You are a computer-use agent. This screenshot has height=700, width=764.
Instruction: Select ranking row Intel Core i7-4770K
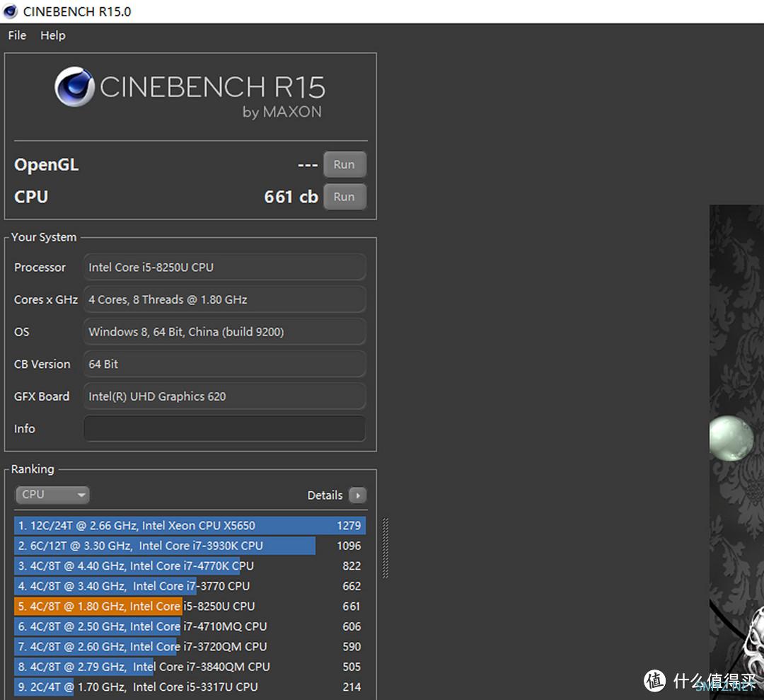click(190, 566)
